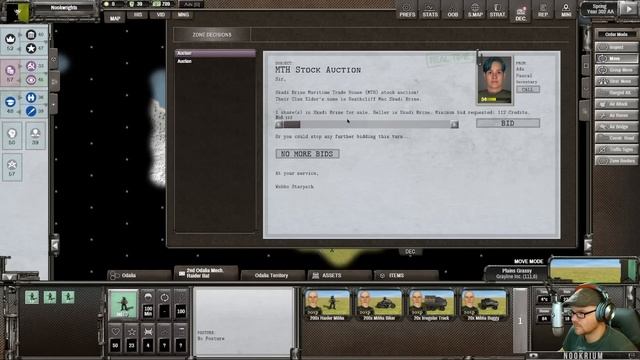Open the STRAT stratagems icon
The width and height of the screenshot is (640, 360).
pyautogui.click(x=498, y=10)
